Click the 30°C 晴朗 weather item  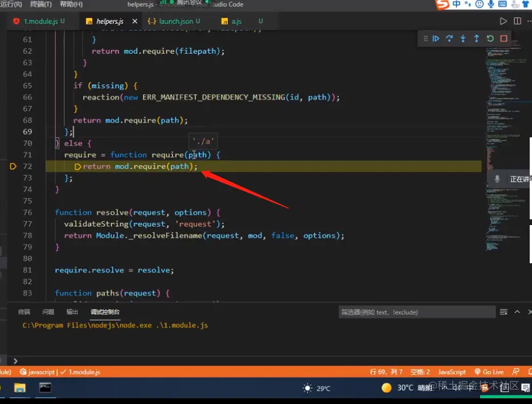(x=407, y=387)
